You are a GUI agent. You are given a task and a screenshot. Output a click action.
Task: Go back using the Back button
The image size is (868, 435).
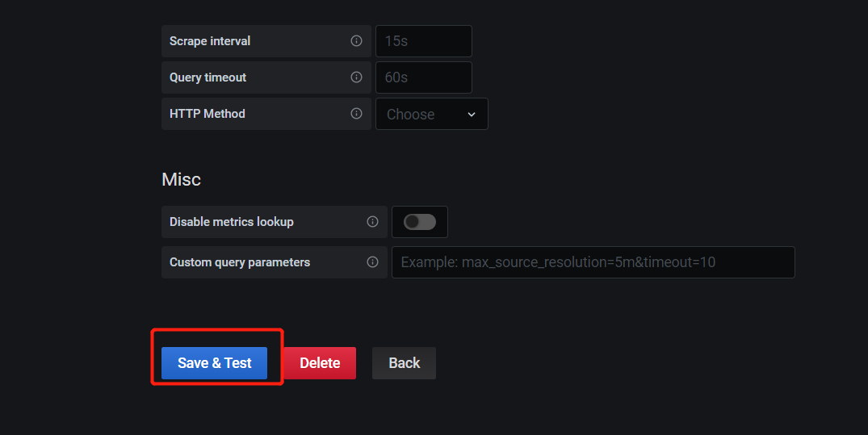[x=404, y=363]
